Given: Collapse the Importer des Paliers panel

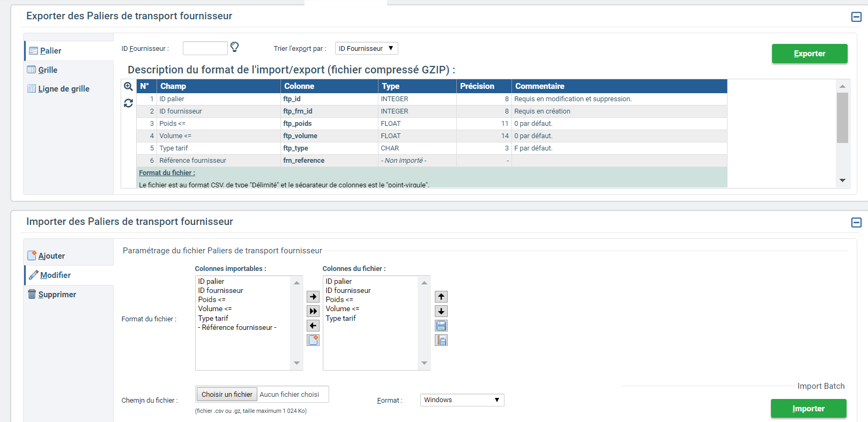Looking at the screenshot, I should point(856,222).
